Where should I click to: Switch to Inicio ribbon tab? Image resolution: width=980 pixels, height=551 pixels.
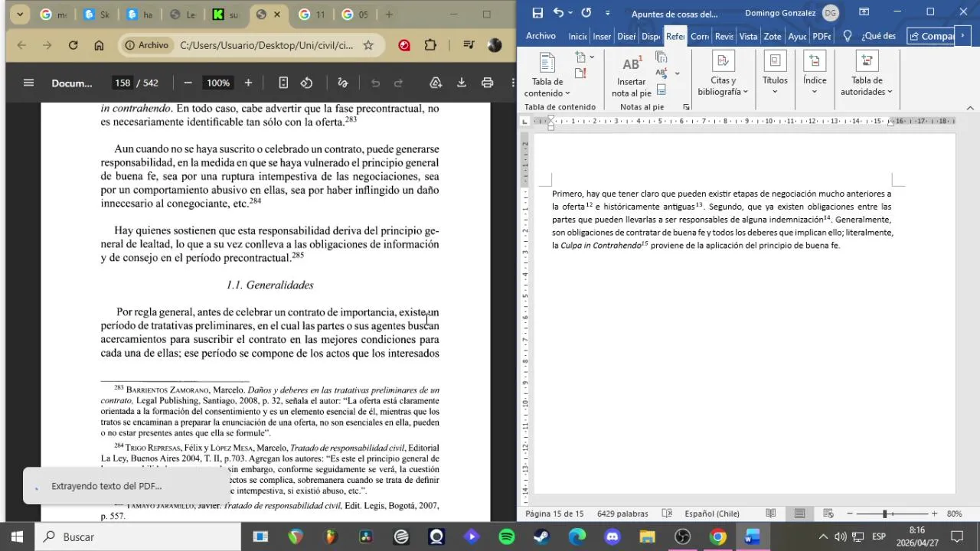[x=577, y=36]
